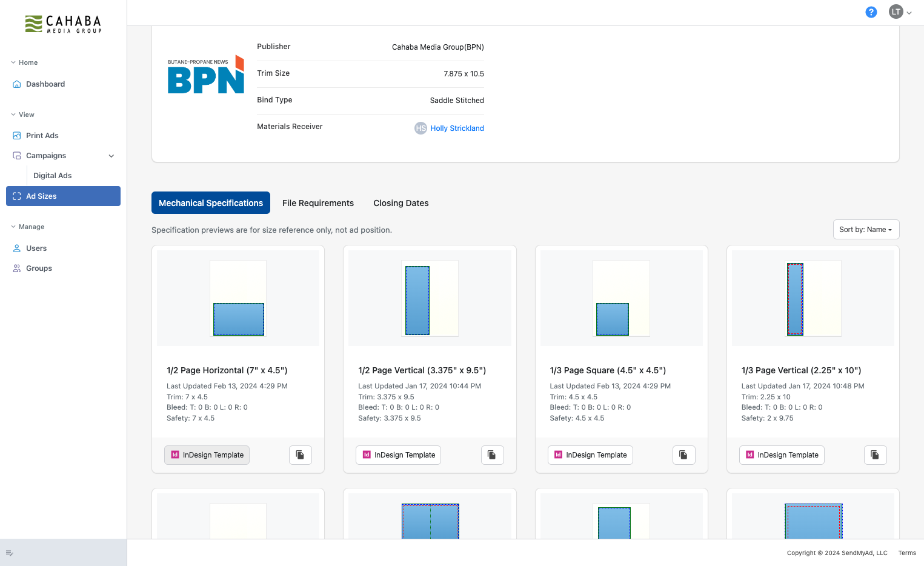The image size is (924, 566).
Task: Click the 1/2 Page Horizontal (7" x 4.5") title
Action: point(227,370)
